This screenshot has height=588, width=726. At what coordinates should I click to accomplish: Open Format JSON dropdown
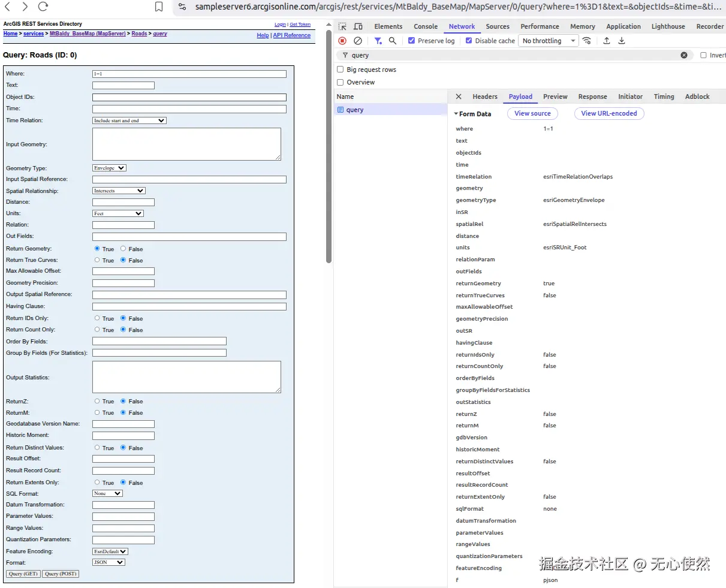click(x=109, y=562)
